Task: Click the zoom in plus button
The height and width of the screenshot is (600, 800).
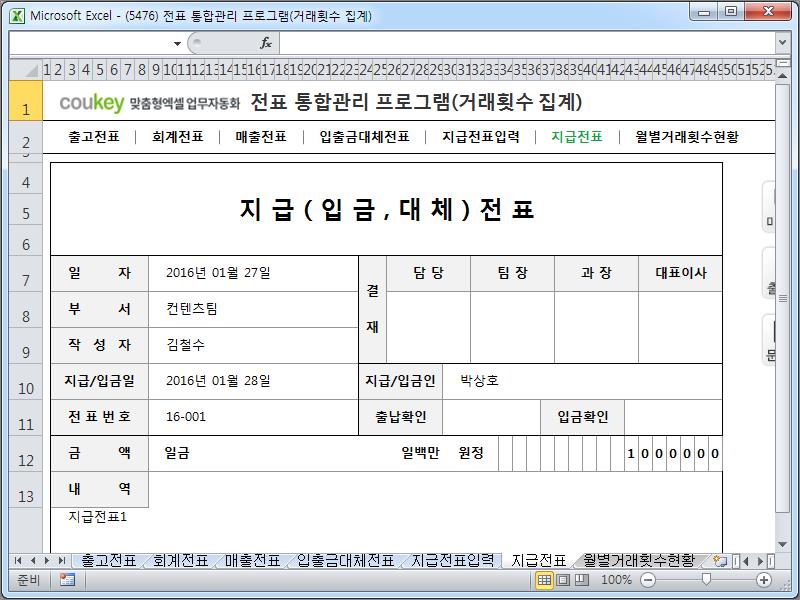Action: pyautogui.click(x=764, y=580)
